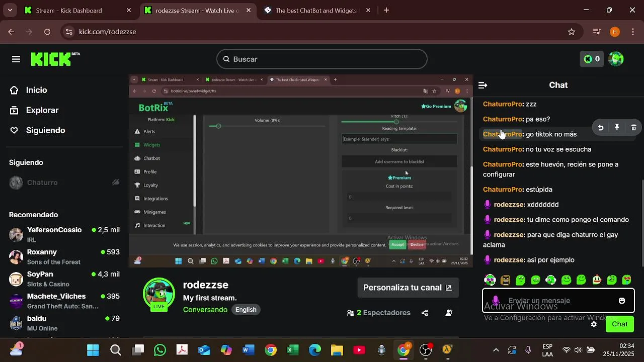The image size is (644, 362).
Task: Close the Stream - Kick Dashboard tab
Action: 129,10
